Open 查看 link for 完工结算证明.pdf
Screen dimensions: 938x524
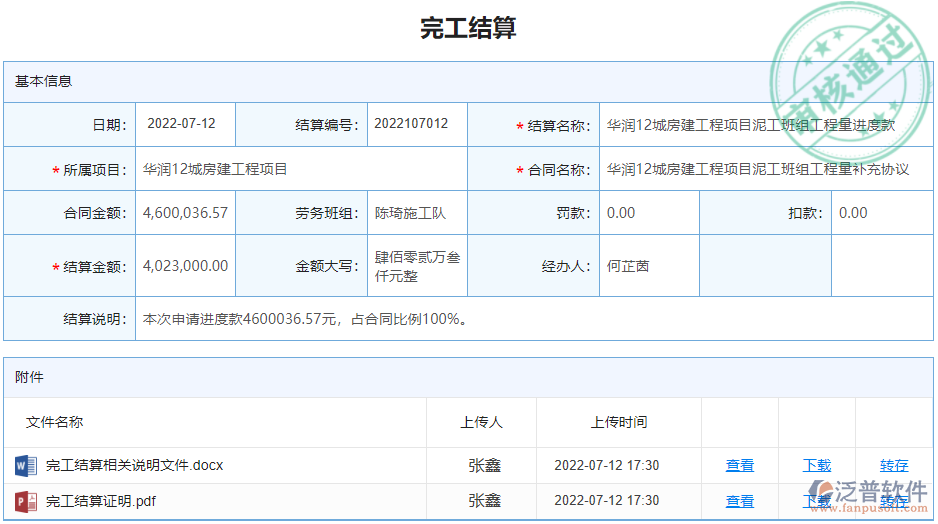(x=739, y=501)
